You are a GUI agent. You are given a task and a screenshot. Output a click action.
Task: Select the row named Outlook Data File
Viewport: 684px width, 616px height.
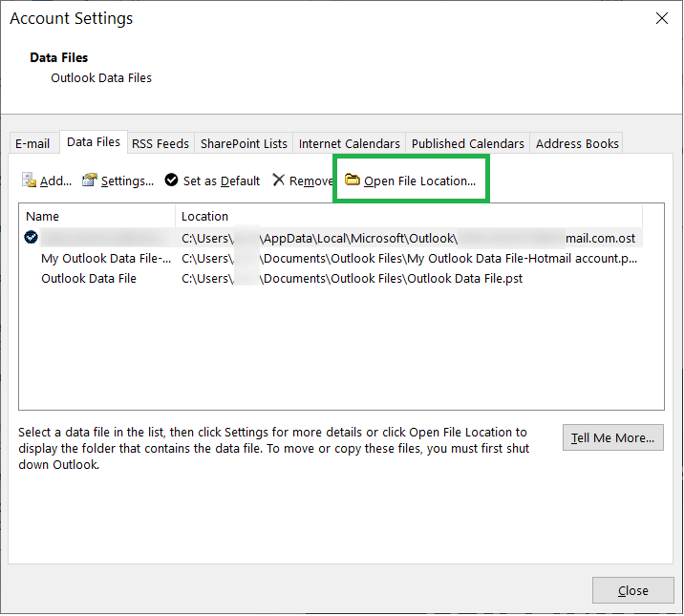pyautogui.click(x=331, y=279)
